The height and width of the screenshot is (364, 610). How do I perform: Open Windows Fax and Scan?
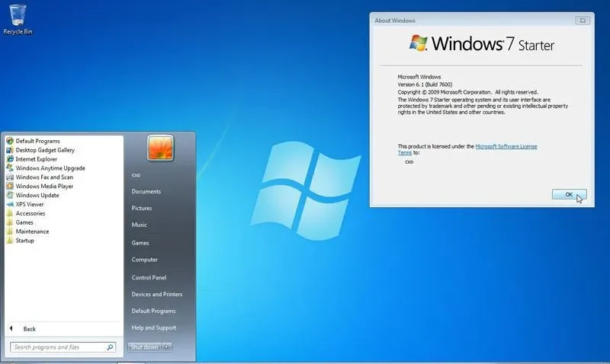coord(43,177)
